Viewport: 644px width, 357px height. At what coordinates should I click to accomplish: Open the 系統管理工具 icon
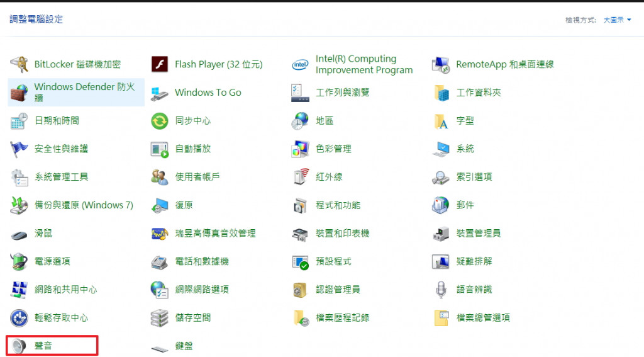tap(19, 178)
